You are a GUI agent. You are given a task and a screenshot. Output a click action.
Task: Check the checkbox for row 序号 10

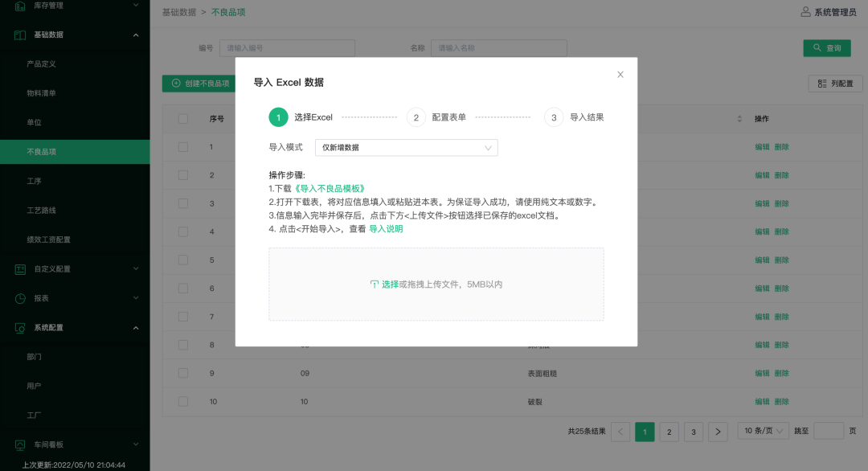(x=182, y=401)
